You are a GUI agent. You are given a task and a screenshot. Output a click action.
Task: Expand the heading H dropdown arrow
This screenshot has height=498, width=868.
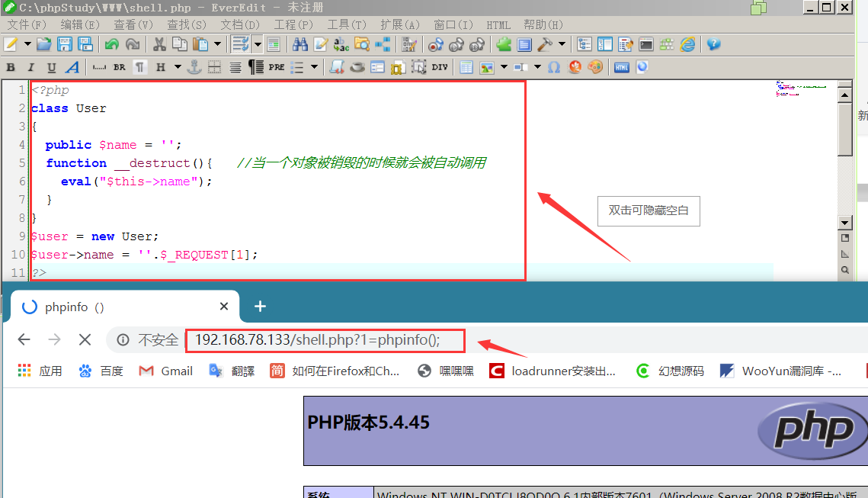coord(178,67)
